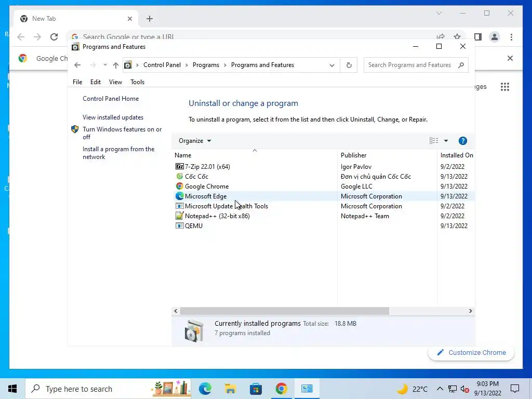This screenshot has width=532, height=399.
Task: Show hidden system tray icons
Action: coord(440,389)
